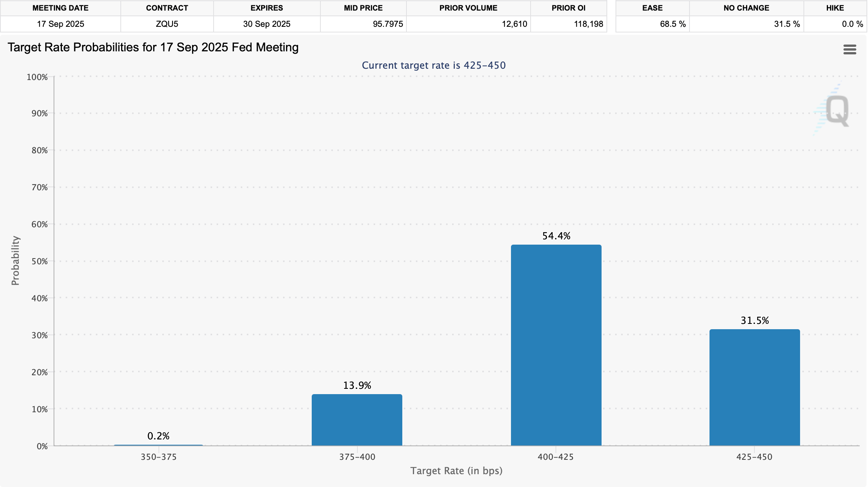Click the 31.5% bar for 425-450
868x487 pixels.
754,387
